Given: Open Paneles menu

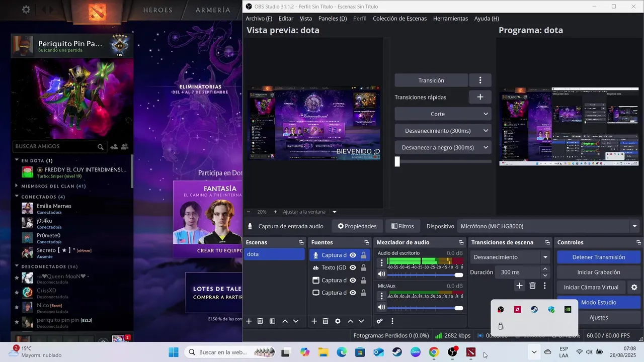Looking at the screenshot, I should [333, 19].
